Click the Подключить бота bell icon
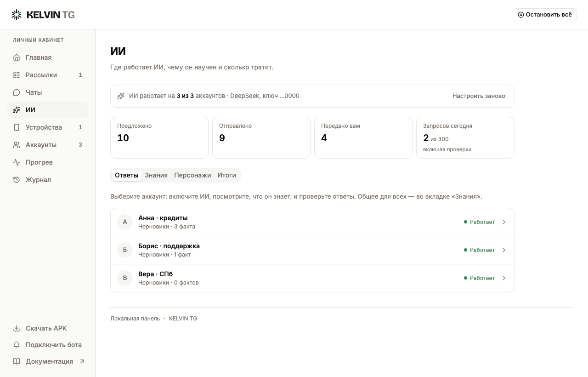 click(17, 345)
